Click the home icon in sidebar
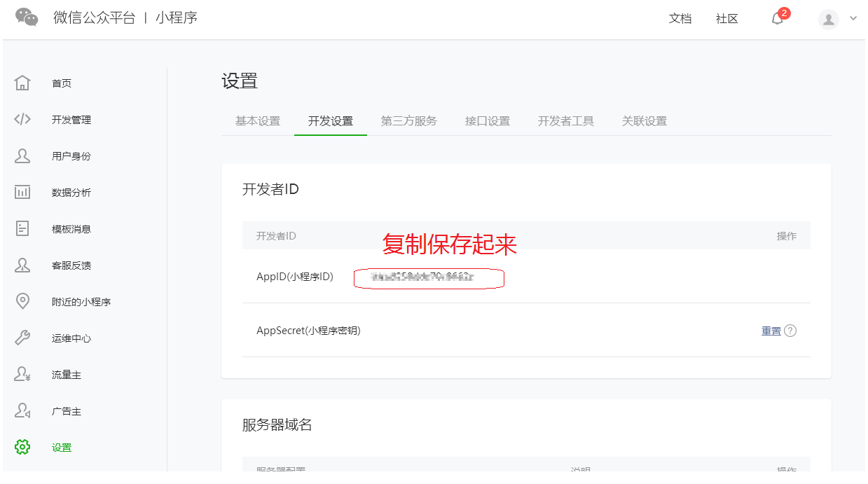 click(x=22, y=83)
